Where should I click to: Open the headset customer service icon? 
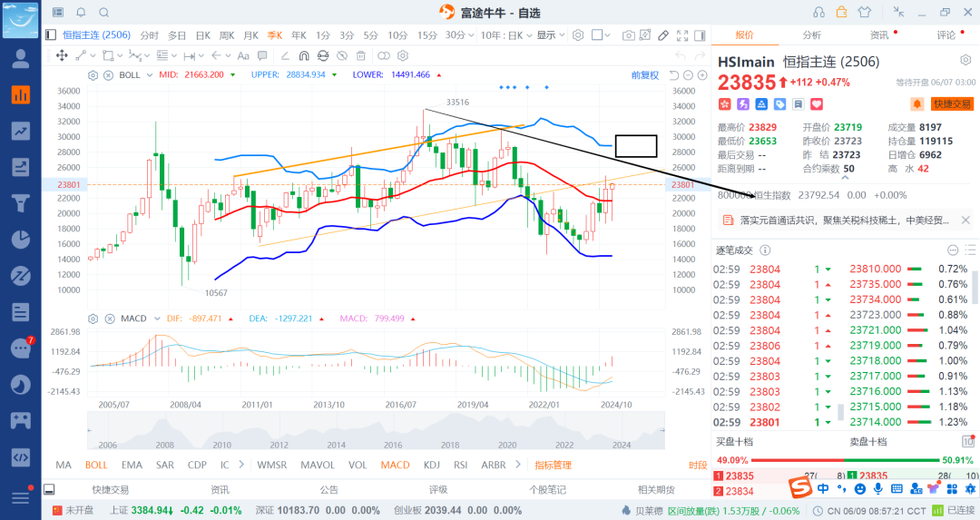[818, 13]
